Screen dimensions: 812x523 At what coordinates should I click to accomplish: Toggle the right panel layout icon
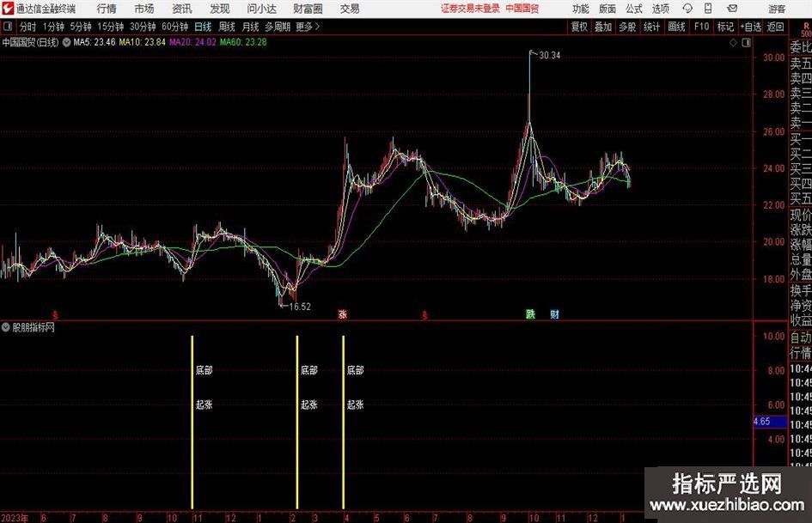746,43
